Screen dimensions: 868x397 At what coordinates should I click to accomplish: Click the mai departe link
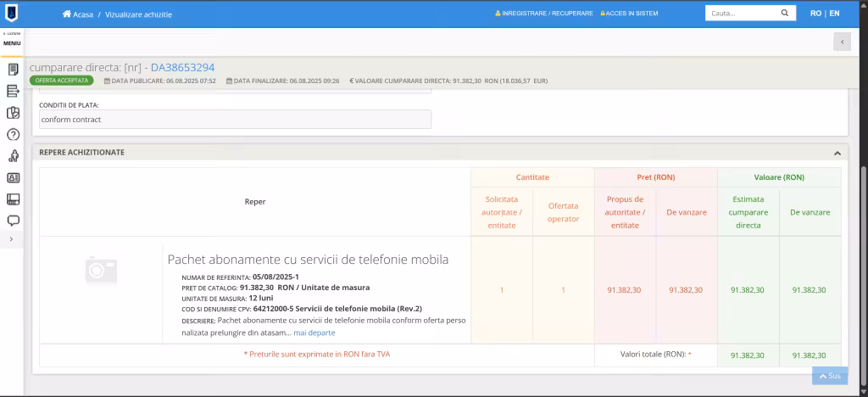click(x=314, y=333)
